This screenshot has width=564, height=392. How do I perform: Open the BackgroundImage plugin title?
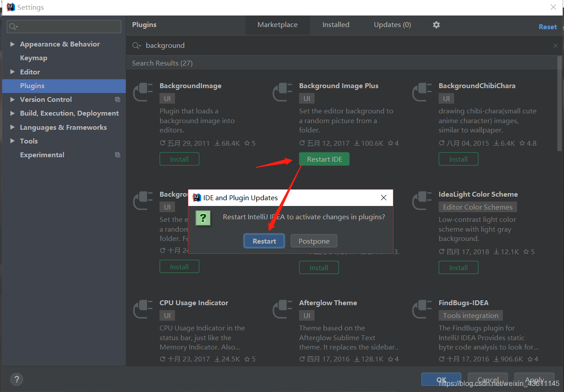pyautogui.click(x=191, y=86)
